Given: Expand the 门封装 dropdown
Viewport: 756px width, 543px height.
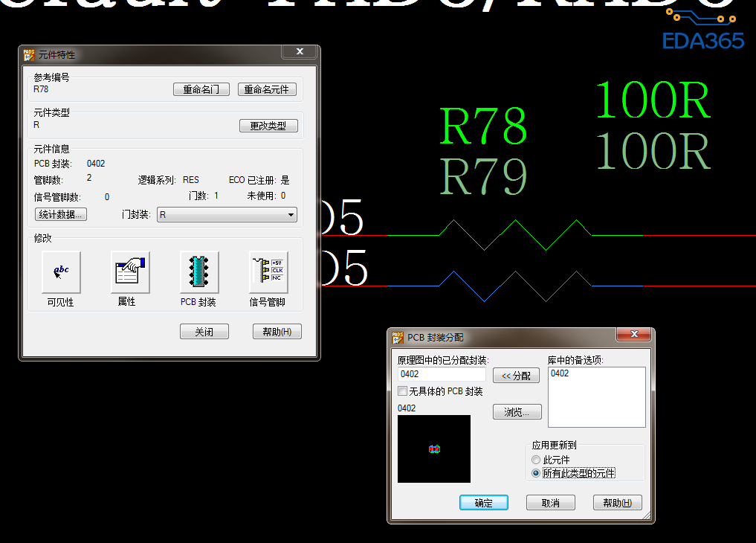Looking at the screenshot, I should click(x=291, y=214).
